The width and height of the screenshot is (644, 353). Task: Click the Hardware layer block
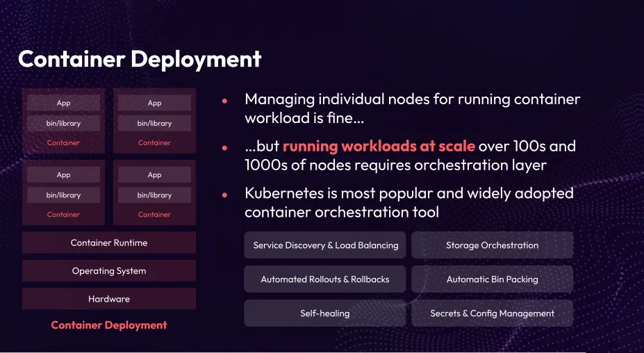pos(109,299)
